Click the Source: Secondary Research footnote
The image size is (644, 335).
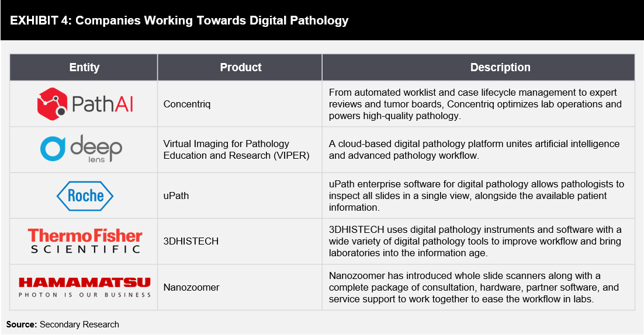click(x=63, y=324)
